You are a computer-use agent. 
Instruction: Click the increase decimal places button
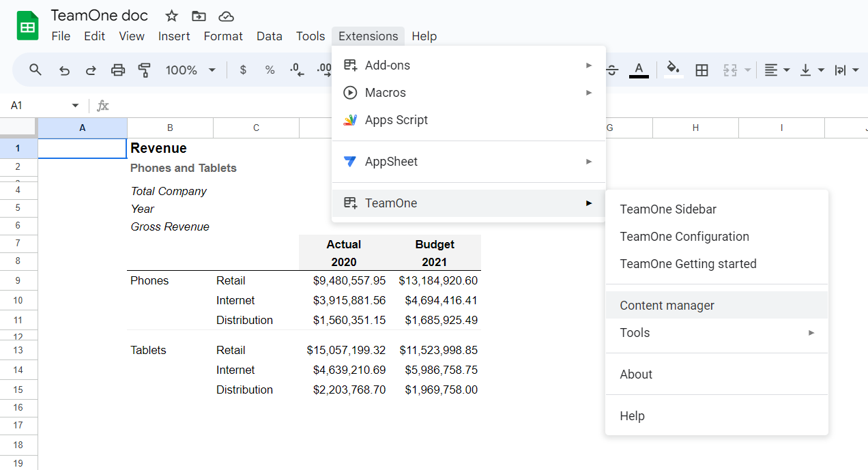click(324, 70)
